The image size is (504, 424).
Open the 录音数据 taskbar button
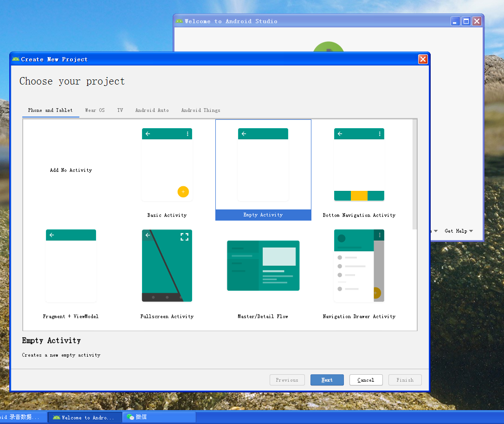[x=24, y=417]
